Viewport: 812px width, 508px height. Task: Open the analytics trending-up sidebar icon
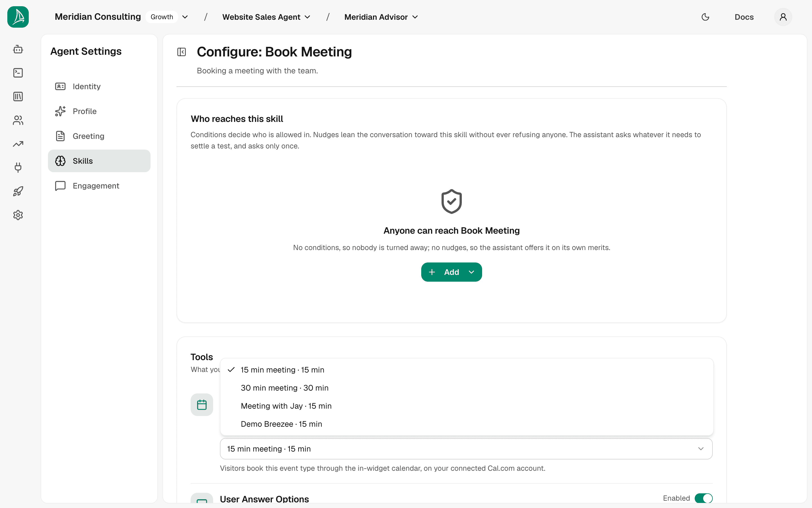[18, 144]
